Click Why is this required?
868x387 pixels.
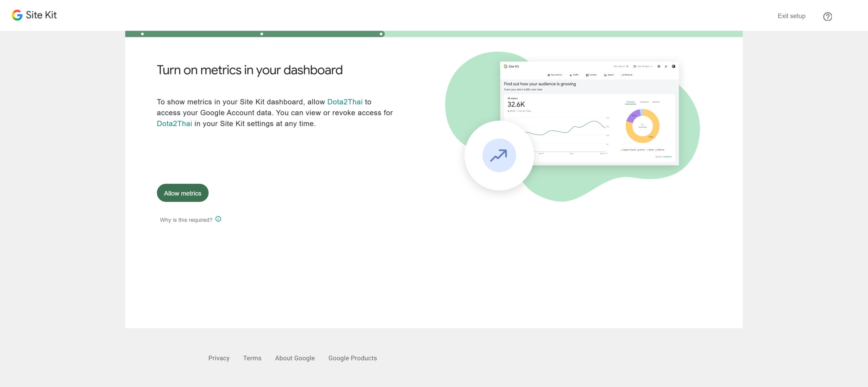(186, 220)
